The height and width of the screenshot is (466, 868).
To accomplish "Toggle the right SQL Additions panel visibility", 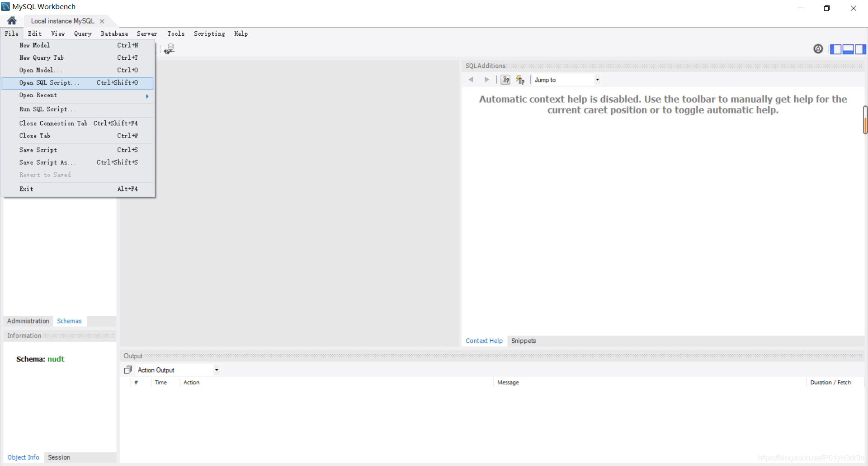I will [860, 49].
